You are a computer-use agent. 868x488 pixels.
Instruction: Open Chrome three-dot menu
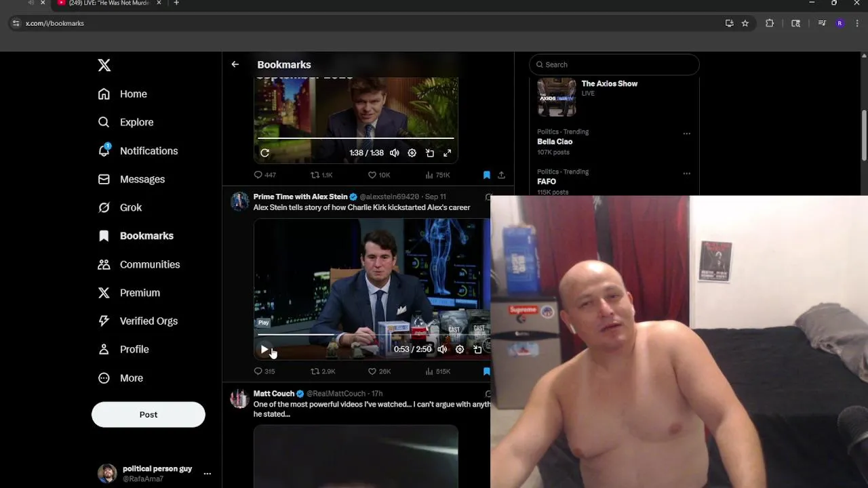pos(856,23)
